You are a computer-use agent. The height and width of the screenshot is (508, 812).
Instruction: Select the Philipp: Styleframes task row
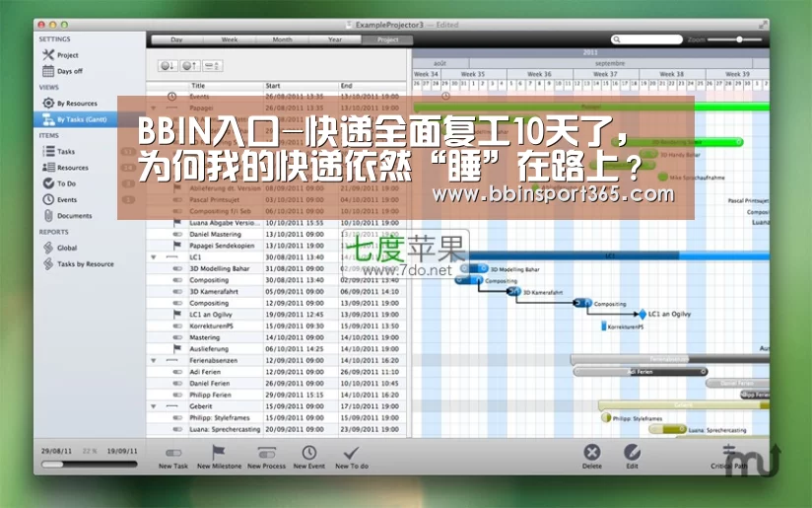coord(277,418)
